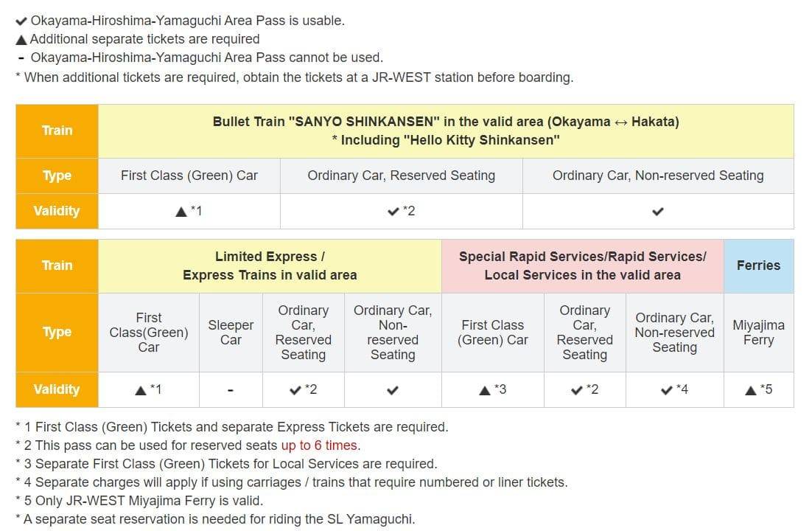Click the Shinkansen 'First Class (Green) Car' cell
The height and width of the screenshot is (531, 812).
[189, 176]
